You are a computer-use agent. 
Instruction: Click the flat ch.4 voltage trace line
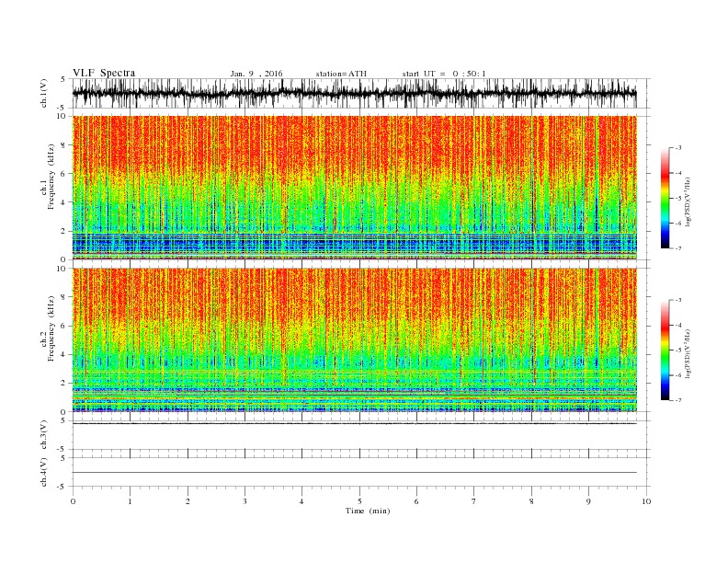pyautogui.click(x=354, y=473)
